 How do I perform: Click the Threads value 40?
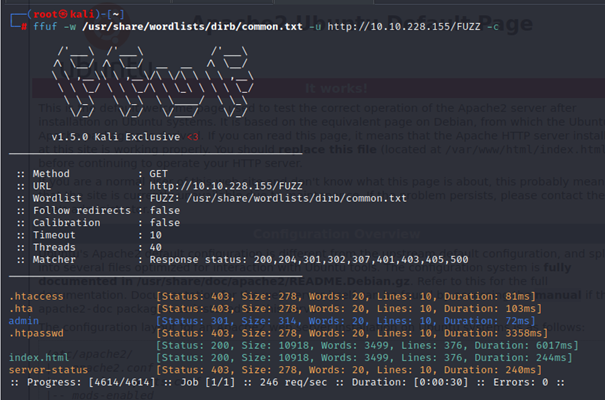(158, 250)
